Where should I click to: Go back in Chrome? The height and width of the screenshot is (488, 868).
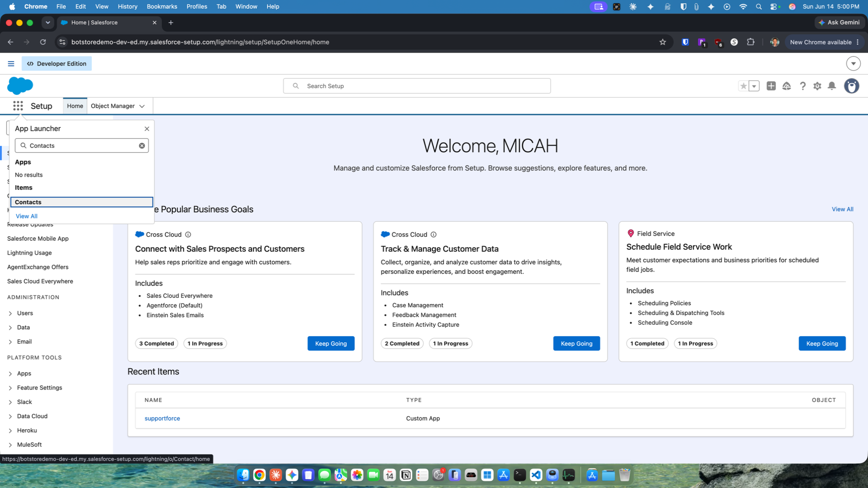pos(10,42)
